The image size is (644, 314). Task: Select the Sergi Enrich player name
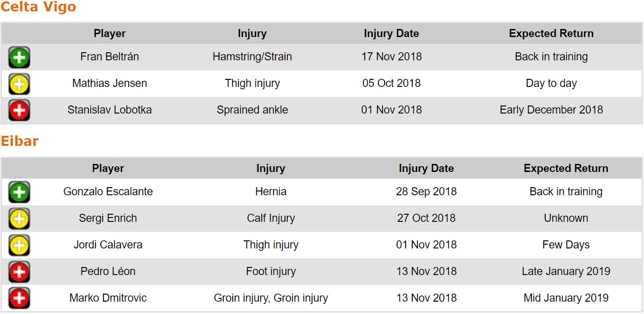coord(108,218)
